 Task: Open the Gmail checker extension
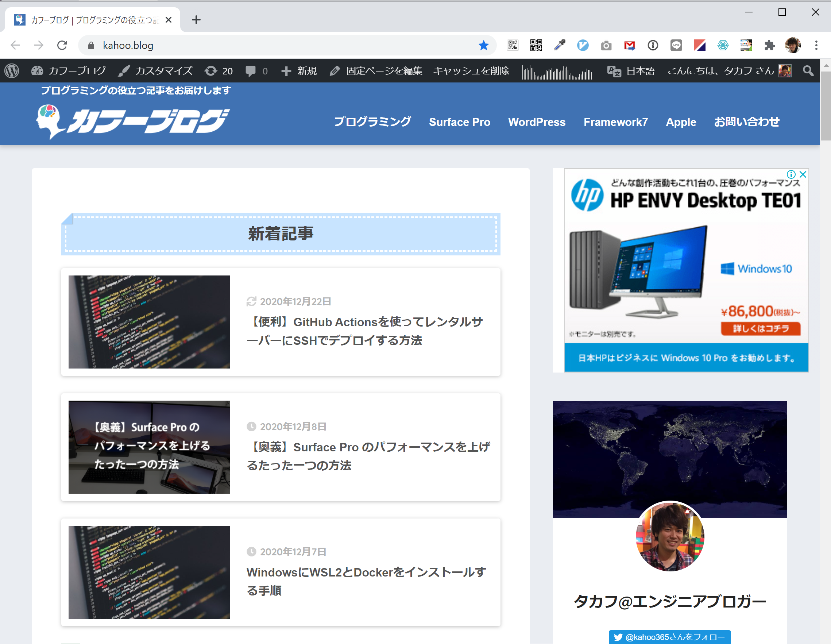(629, 45)
